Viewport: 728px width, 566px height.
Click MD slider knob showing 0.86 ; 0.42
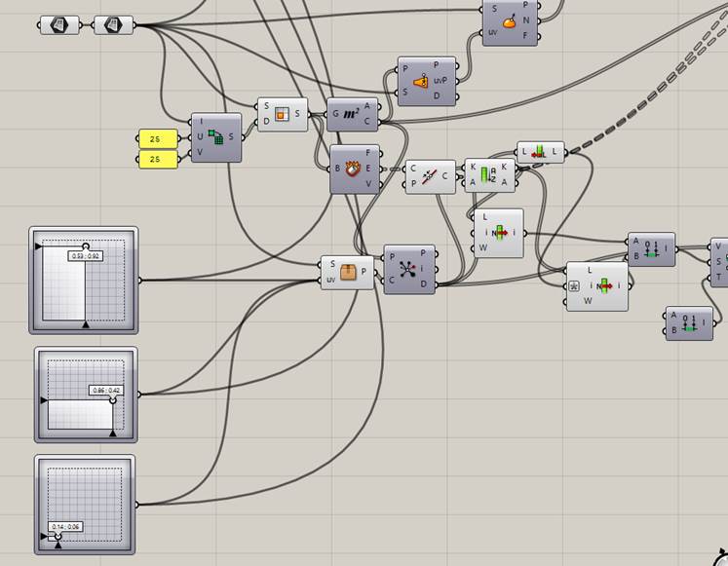pos(113,399)
